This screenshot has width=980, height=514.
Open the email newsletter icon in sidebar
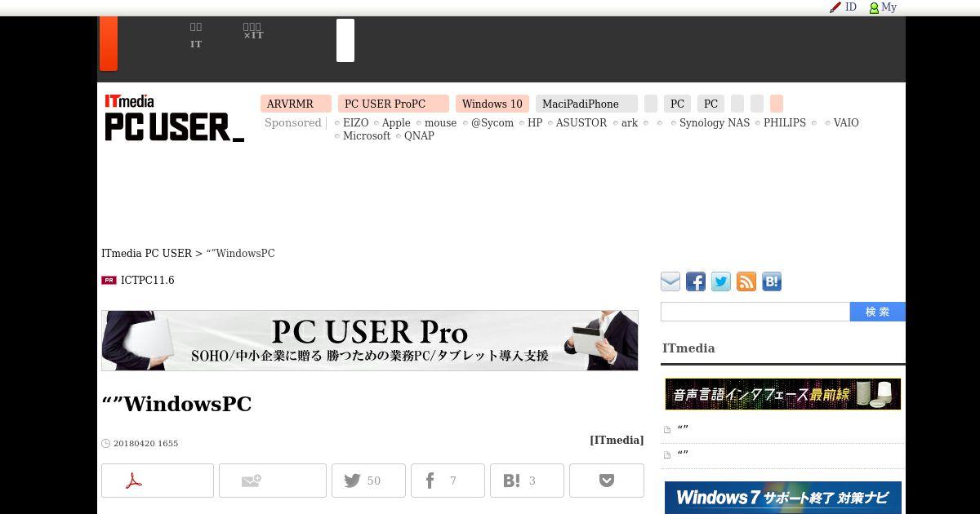670,281
